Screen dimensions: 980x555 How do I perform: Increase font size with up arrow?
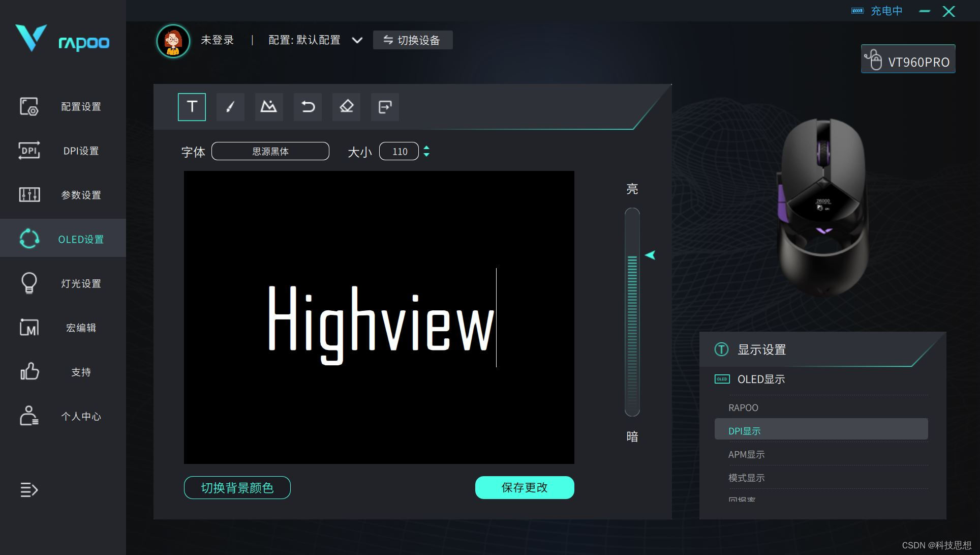tap(426, 148)
